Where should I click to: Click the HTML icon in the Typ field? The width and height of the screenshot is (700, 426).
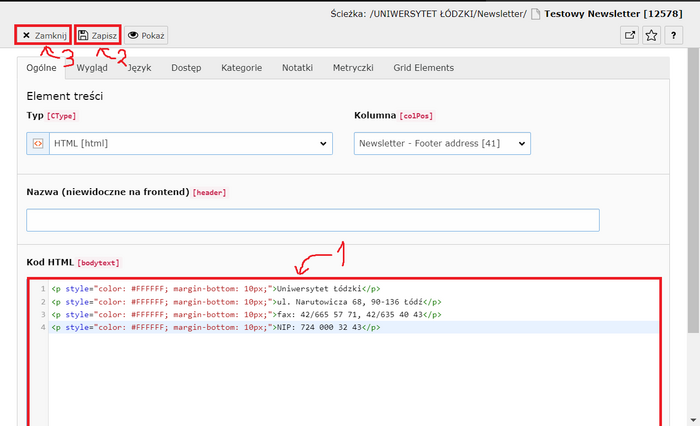point(37,144)
